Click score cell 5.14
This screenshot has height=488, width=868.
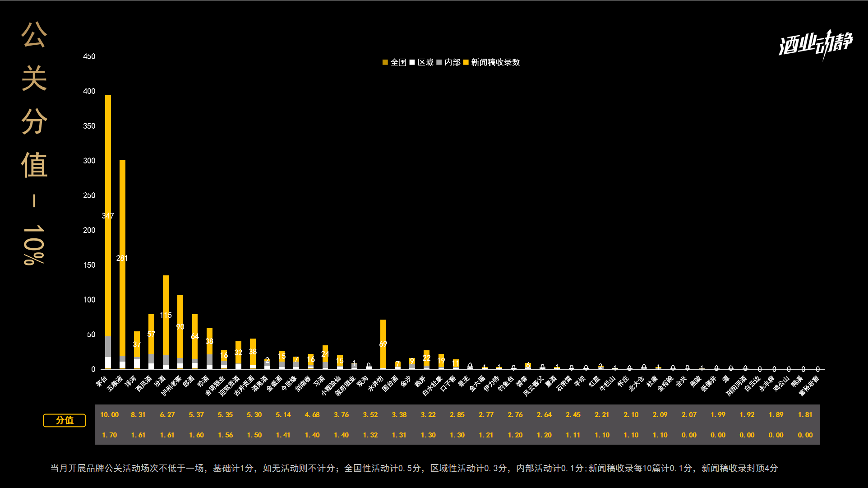click(x=283, y=415)
